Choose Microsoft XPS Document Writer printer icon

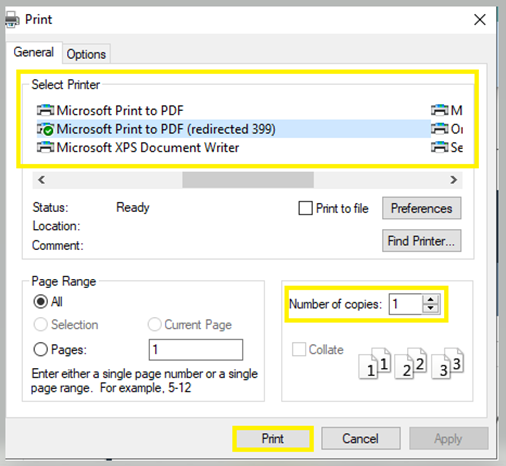(x=45, y=147)
